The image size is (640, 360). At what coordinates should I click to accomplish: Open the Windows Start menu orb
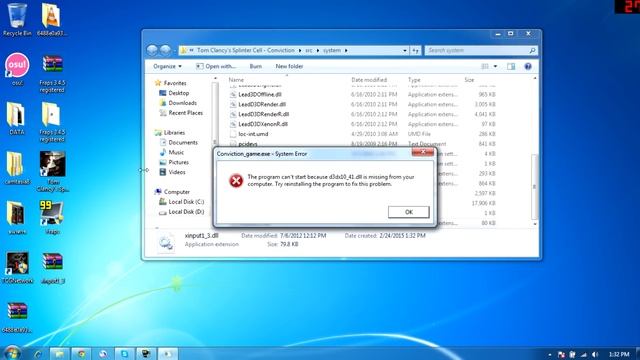[x=11, y=353]
